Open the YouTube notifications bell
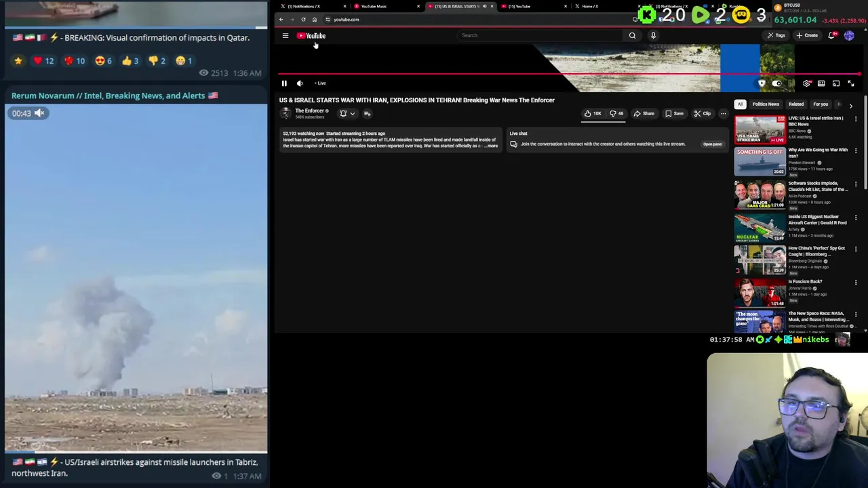Viewport: 868px width, 488px height. point(831,35)
